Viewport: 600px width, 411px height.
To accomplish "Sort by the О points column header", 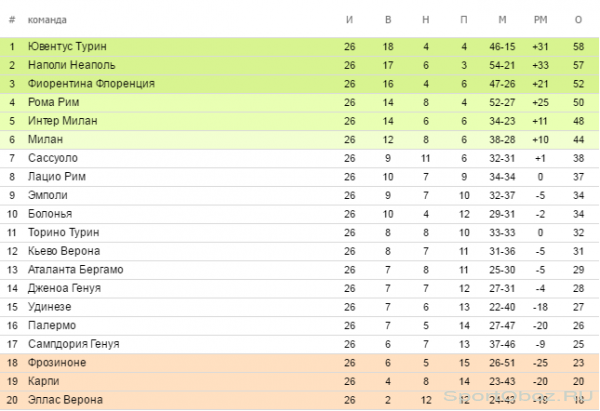I will pyautogui.click(x=578, y=20).
